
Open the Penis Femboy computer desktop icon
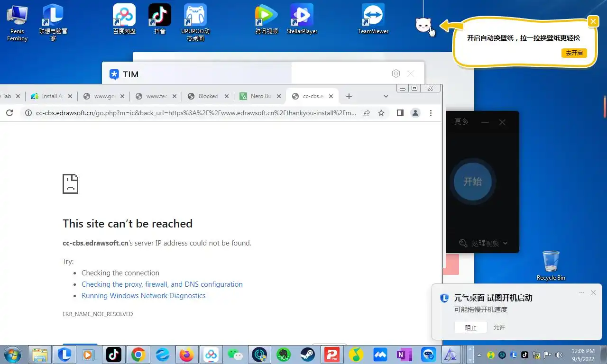coord(17,22)
